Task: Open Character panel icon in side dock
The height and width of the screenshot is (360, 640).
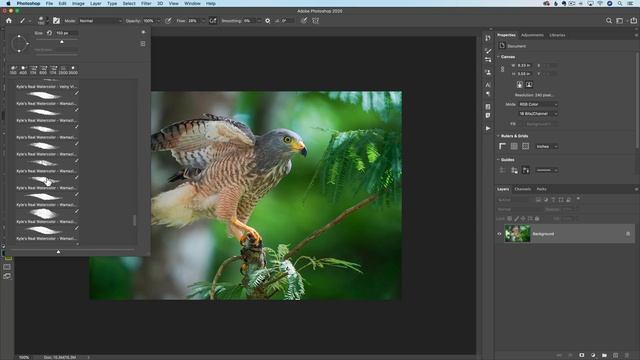Action: tap(488, 85)
